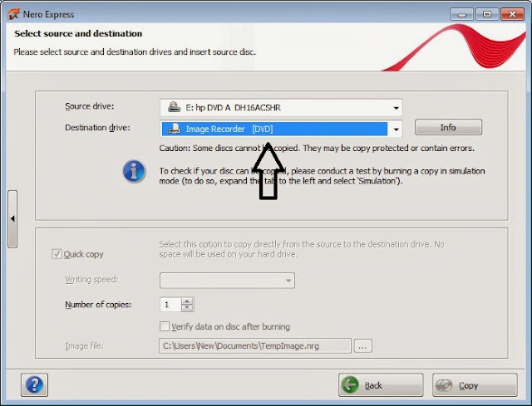Minimize the Nero Express window
The height and width of the screenshot is (406, 532).
462,14
